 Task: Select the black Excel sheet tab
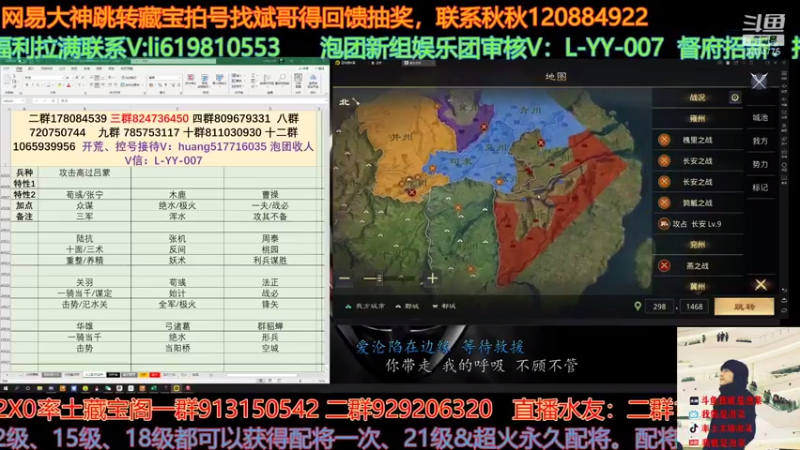tap(113, 375)
